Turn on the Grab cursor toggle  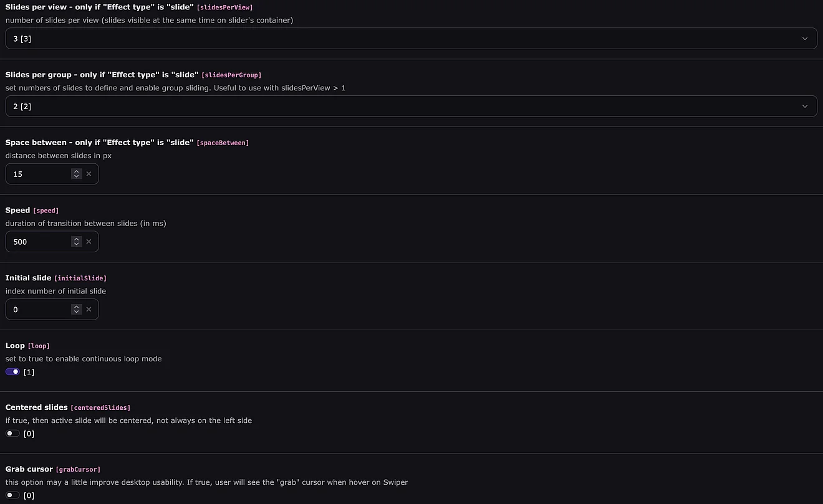point(12,495)
